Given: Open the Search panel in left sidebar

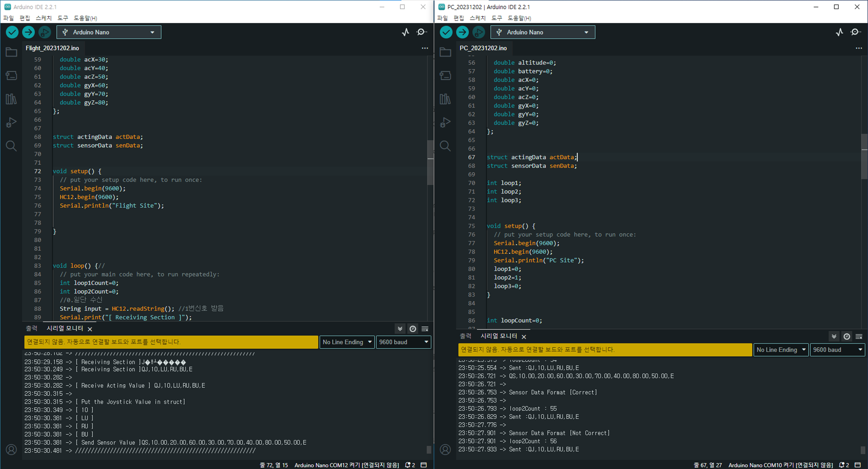Looking at the screenshot, I should pyautogui.click(x=11, y=146).
